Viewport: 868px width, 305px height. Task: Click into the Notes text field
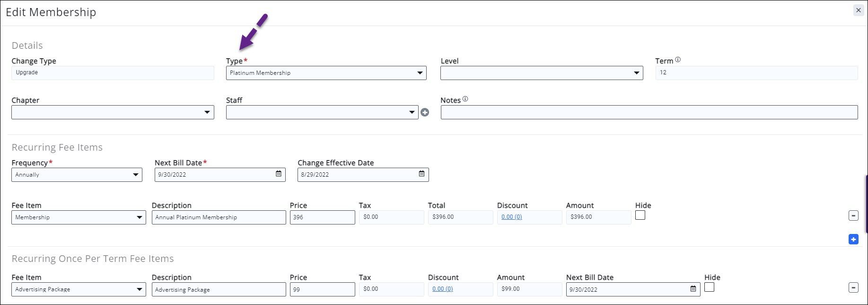coord(649,112)
